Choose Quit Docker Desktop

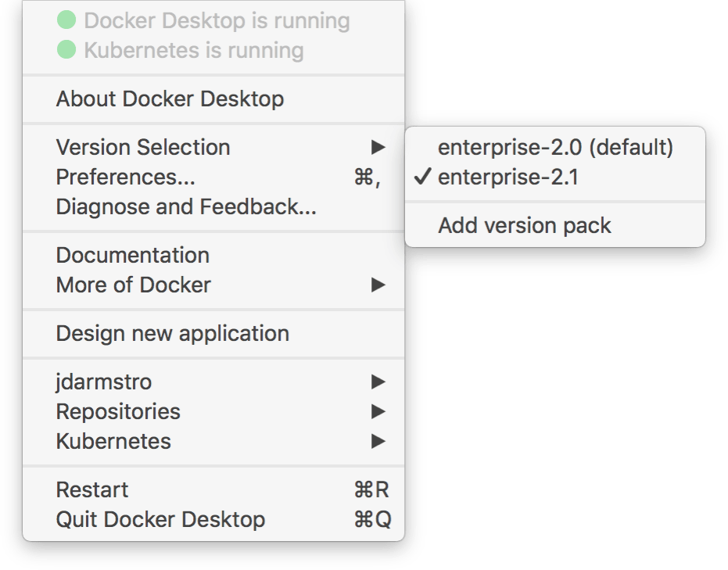tap(213, 519)
